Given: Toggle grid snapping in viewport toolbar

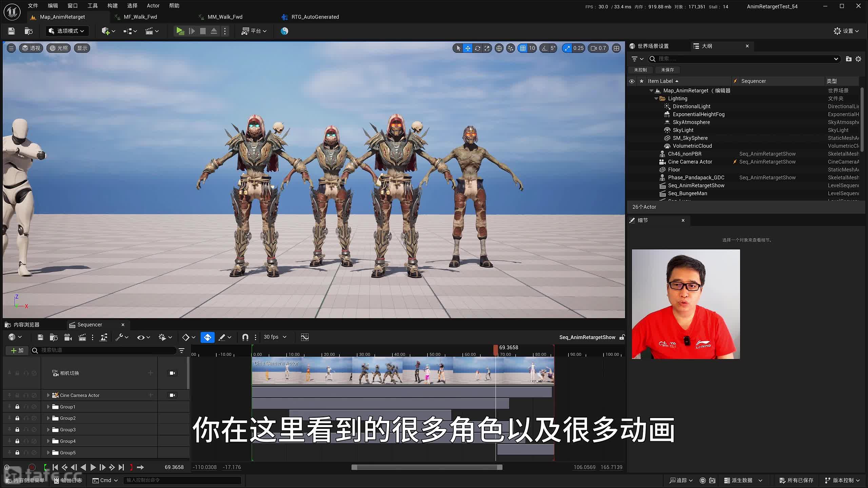Looking at the screenshot, I should [x=523, y=48].
